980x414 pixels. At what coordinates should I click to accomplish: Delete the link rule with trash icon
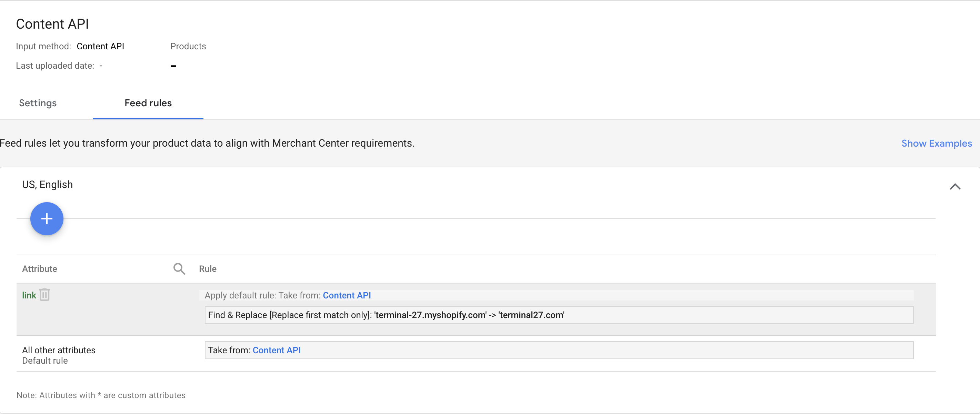pos(44,295)
